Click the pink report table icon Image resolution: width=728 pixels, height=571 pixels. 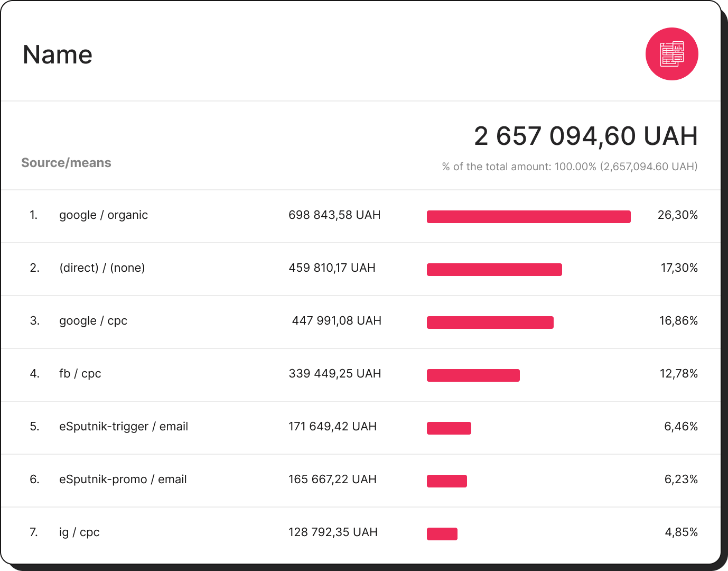pos(671,54)
